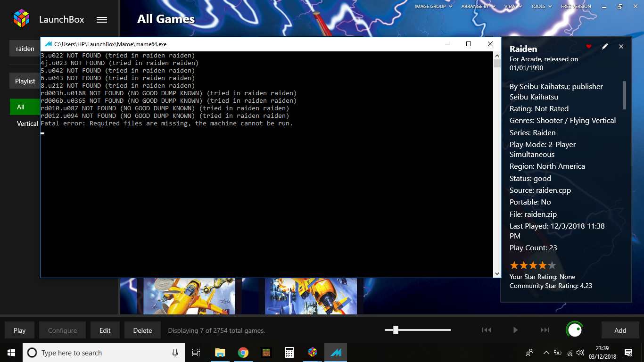644x362 pixels.
Task: Click the File: raiden.zip text
Action: click(533, 214)
